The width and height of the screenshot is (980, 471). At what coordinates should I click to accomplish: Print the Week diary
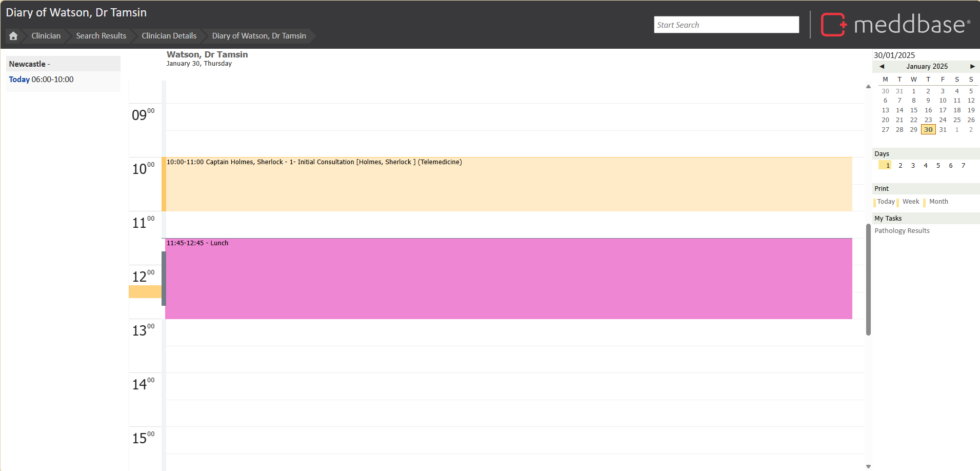[x=910, y=202]
